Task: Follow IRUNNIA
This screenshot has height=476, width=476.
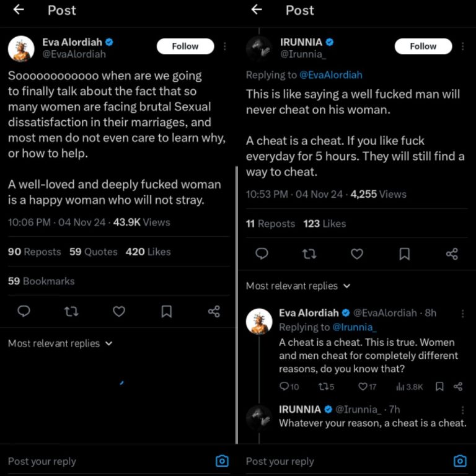Action: (x=423, y=46)
